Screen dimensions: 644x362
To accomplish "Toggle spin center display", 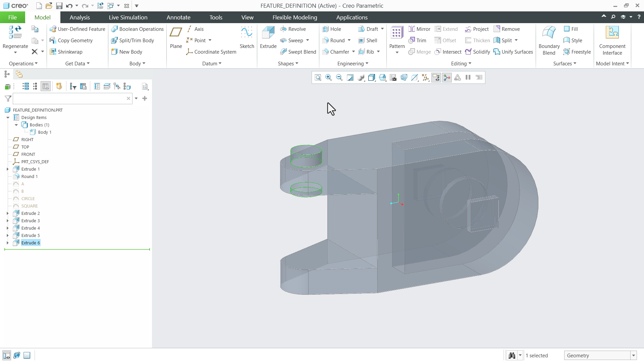I will [447, 77].
